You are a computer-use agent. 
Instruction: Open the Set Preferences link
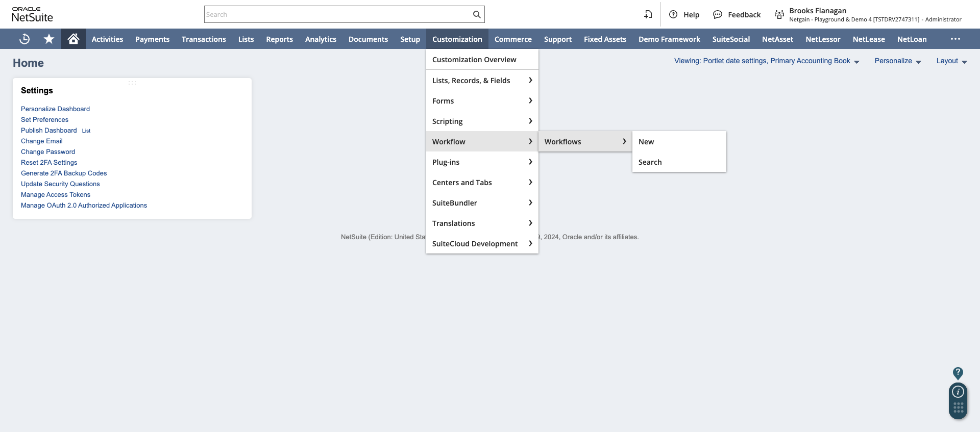[x=44, y=120]
